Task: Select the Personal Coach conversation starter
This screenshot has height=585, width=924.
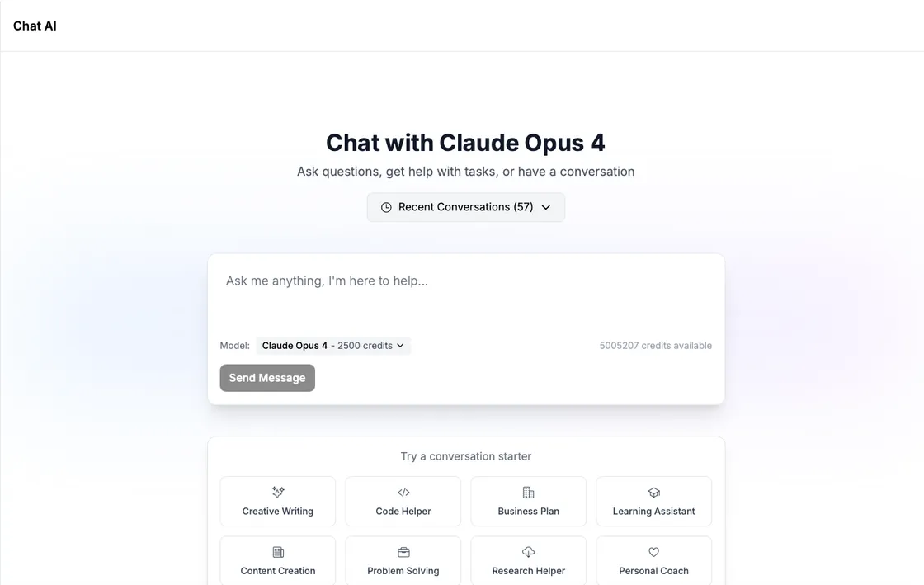Action: 653,560
